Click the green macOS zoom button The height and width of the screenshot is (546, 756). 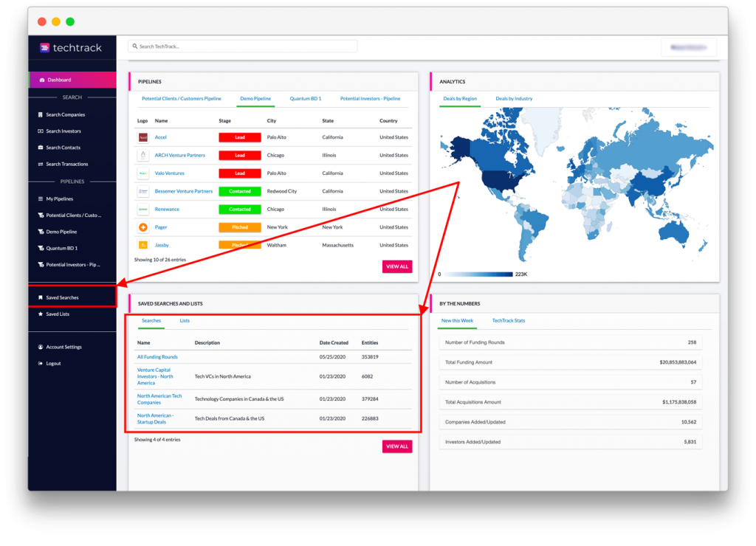(70, 21)
